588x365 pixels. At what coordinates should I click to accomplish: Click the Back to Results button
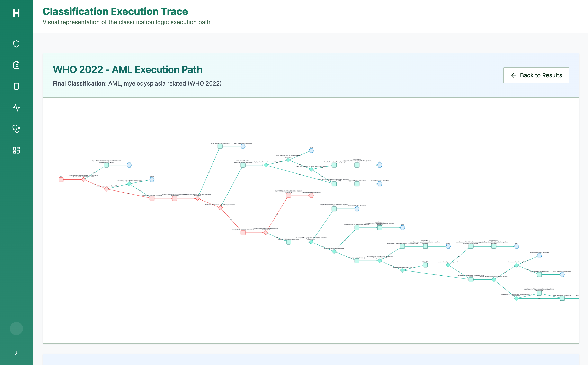pyautogui.click(x=536, y=75)
